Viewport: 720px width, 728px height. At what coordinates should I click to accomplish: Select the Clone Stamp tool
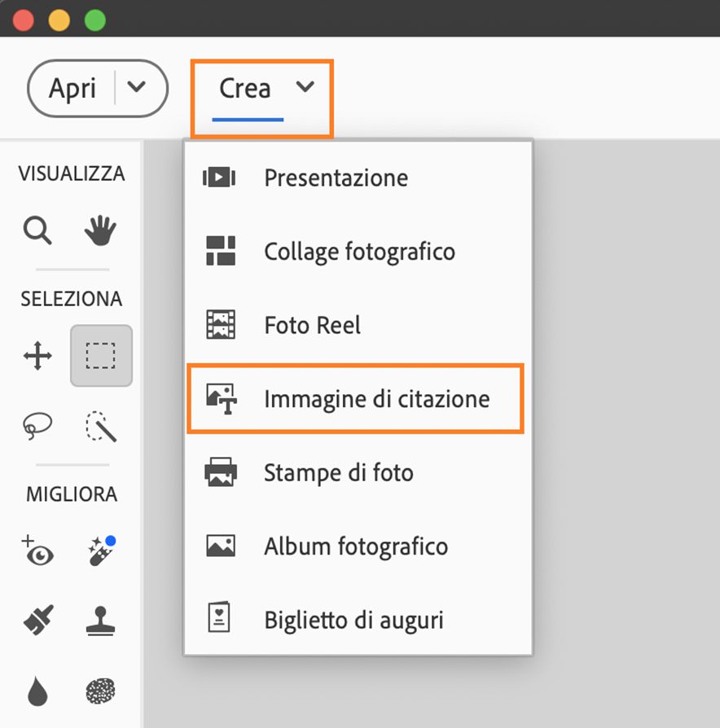point(101,621)
